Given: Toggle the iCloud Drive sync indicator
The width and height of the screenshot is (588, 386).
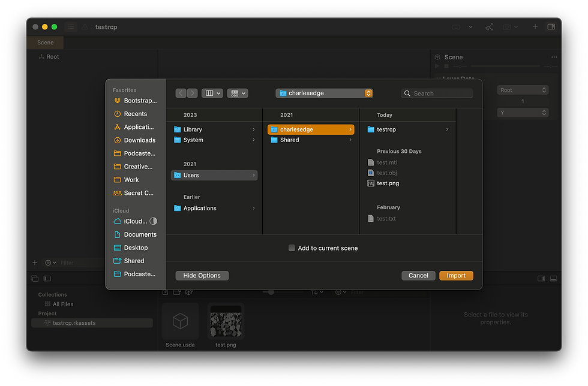Looking at the screenshot, I should (154, 221).
